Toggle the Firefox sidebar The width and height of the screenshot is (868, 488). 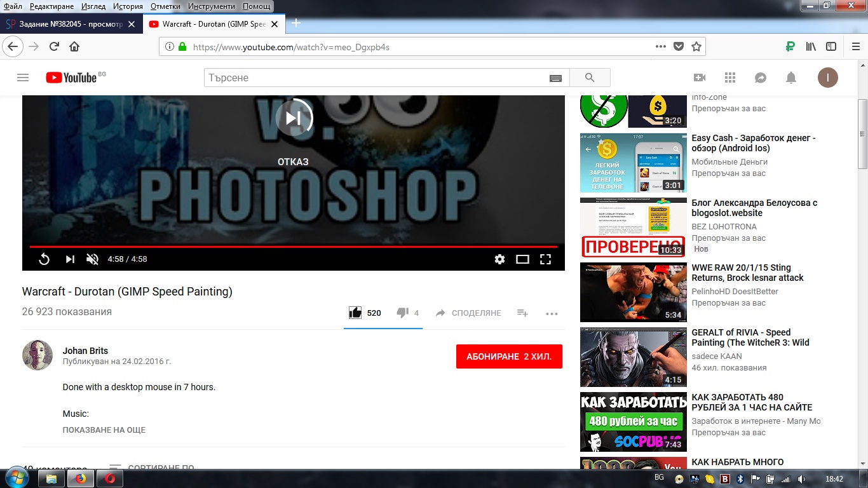coord(831,46)
